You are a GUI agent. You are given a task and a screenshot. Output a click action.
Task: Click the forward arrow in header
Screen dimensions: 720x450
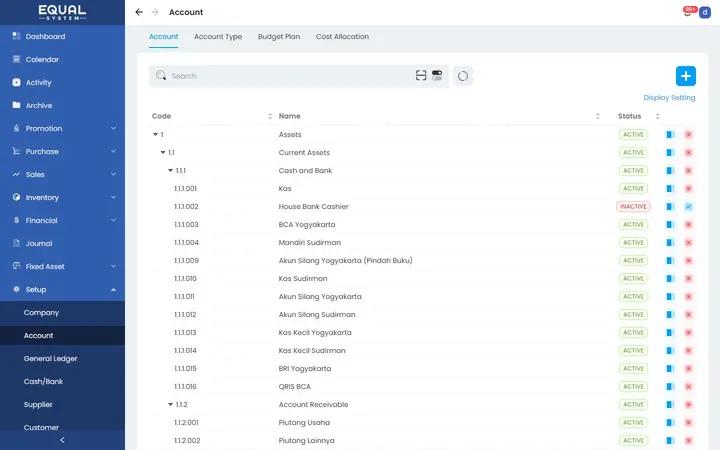[x=155, y=12]
